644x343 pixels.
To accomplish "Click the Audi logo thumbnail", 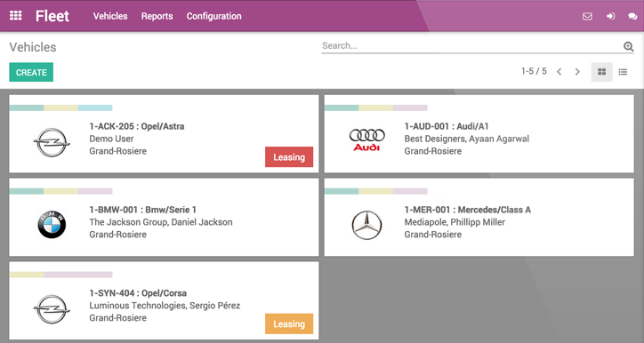I will (x=366, y=140).
